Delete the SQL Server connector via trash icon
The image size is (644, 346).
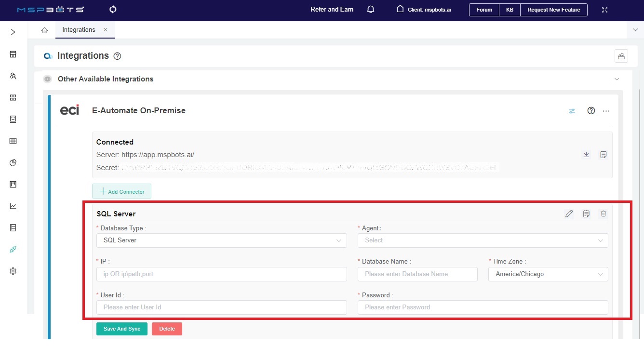point(603,213)
